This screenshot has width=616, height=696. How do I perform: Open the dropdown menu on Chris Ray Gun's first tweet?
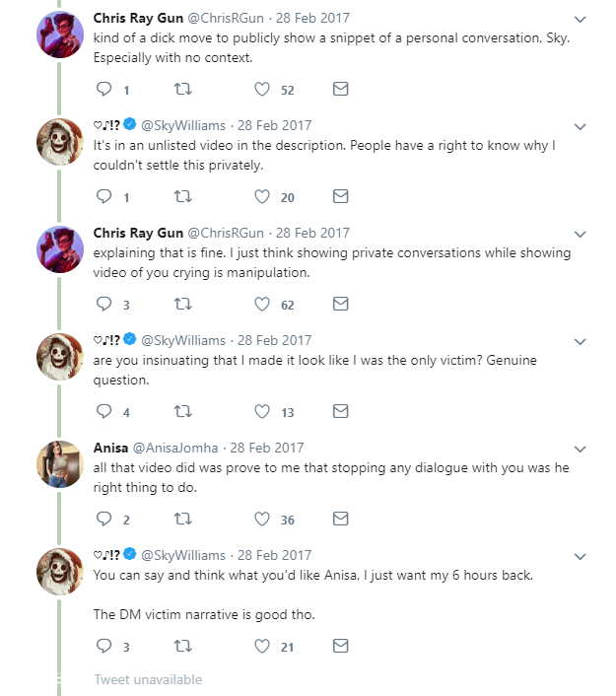pyautogui.click(x=581, y=19)
